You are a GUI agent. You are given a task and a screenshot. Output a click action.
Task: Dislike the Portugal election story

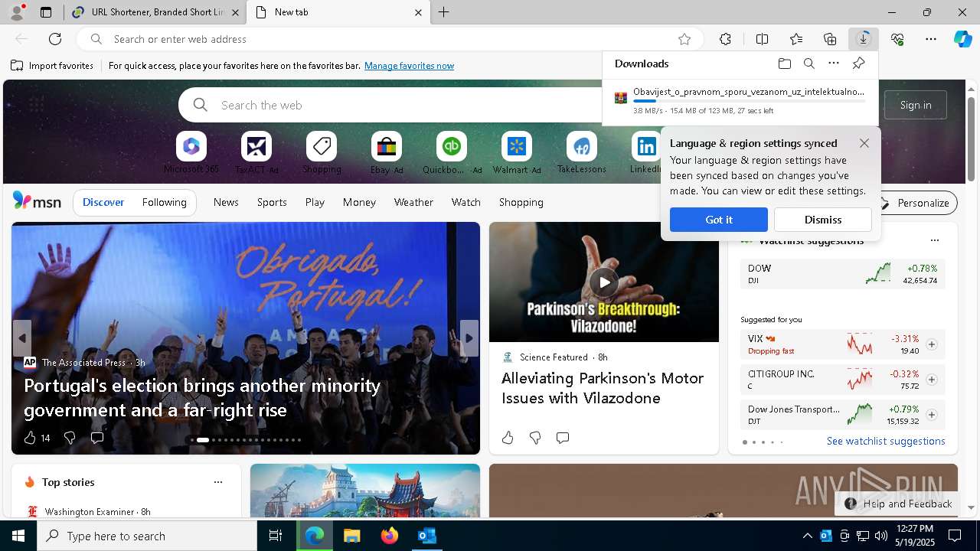70,438
